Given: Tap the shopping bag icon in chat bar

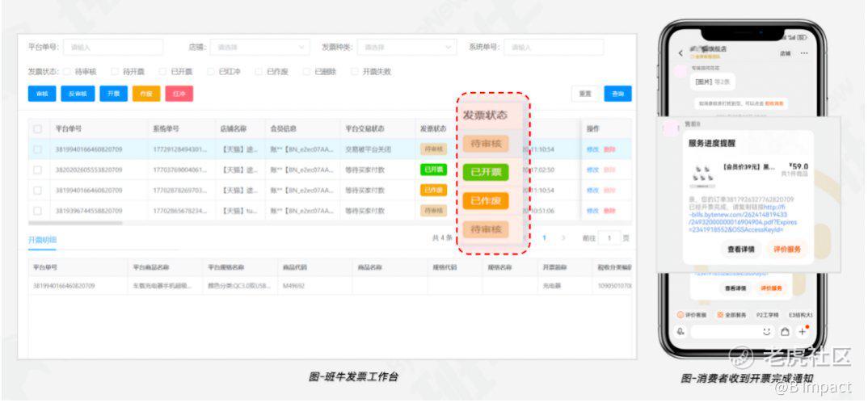Looking at the screenshot, I should [x=785, y=332].
